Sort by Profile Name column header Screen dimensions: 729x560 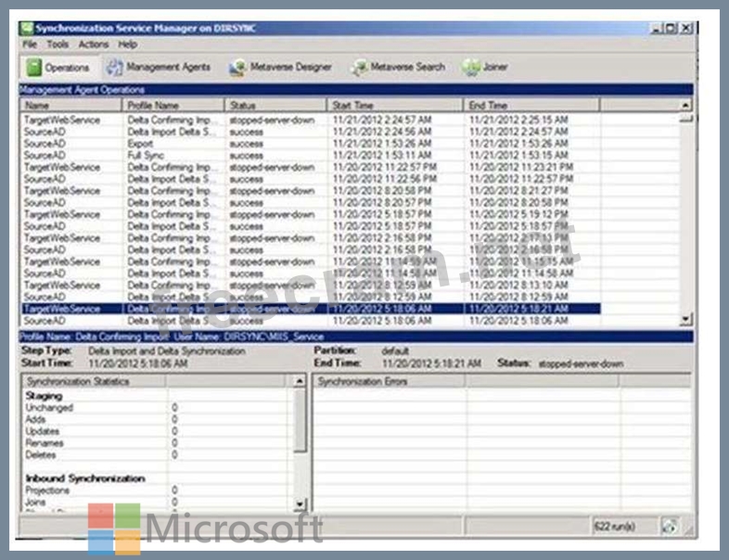pyautogui.click(x=174, y=106)
